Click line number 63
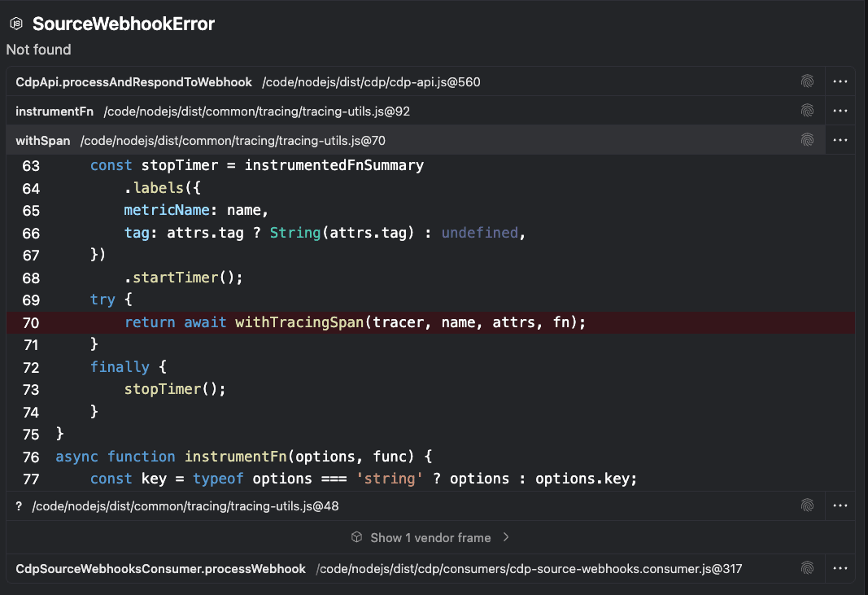 click(31, 166)
